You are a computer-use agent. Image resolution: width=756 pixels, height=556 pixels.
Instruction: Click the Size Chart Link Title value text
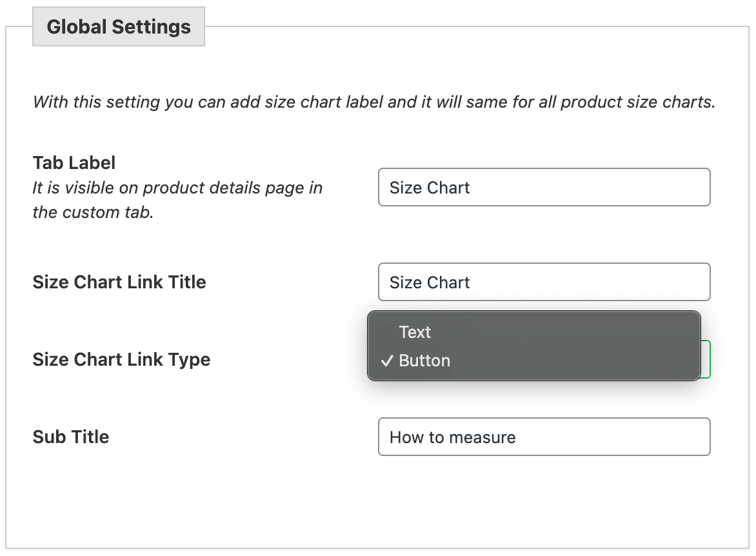(x=429, y=283)
